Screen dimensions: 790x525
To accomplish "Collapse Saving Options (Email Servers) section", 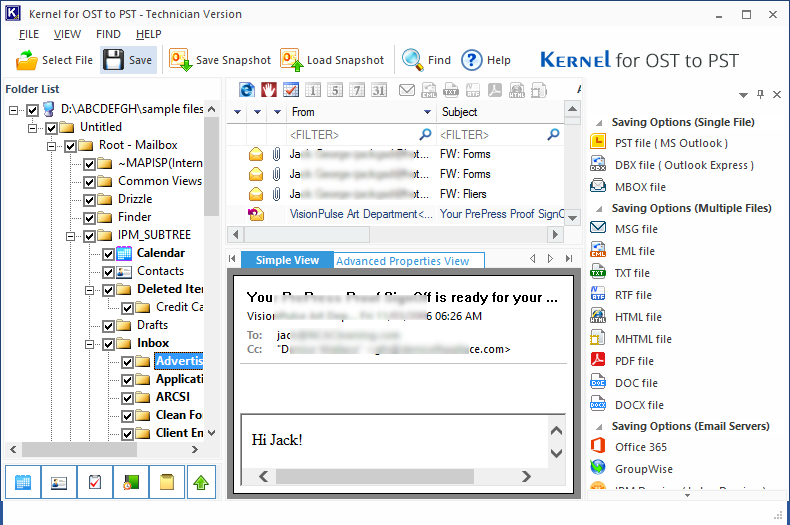I will (x=599, y=427).
